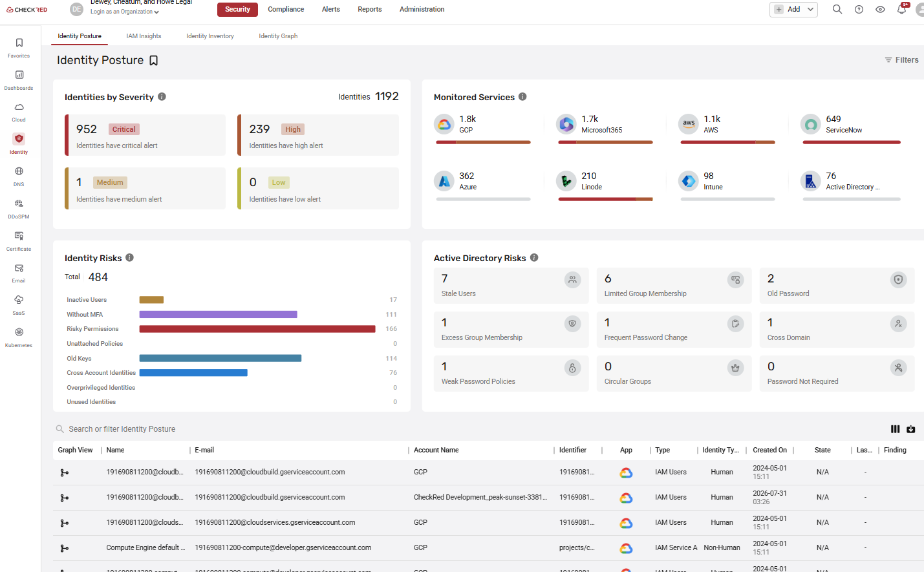Open the DDoSPM sidebar icon
924x572 pixels.
(x=19, y=209)
